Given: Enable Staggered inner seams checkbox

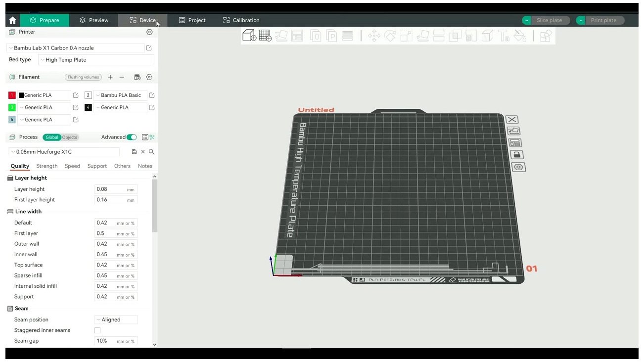Looking at the screenshot, I should [x=97, y=330].
